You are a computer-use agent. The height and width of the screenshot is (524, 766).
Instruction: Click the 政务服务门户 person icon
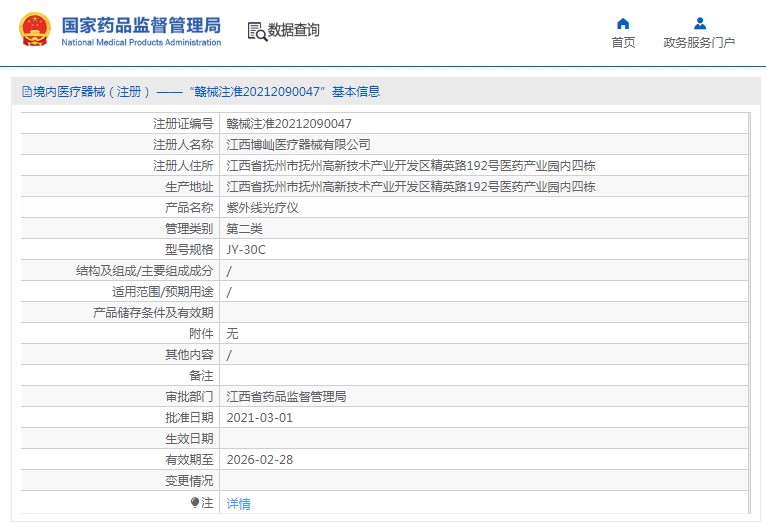point(699,23)
